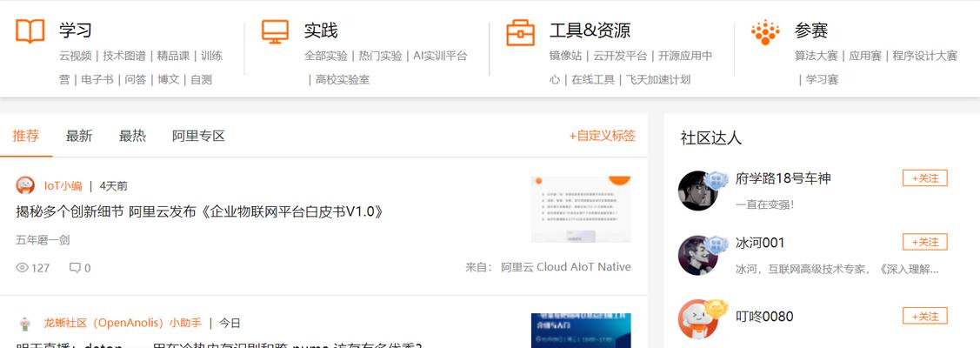Open 热门实验 link
The width and height of the screenshot is (980, 348).
click(x=380, y=56)
